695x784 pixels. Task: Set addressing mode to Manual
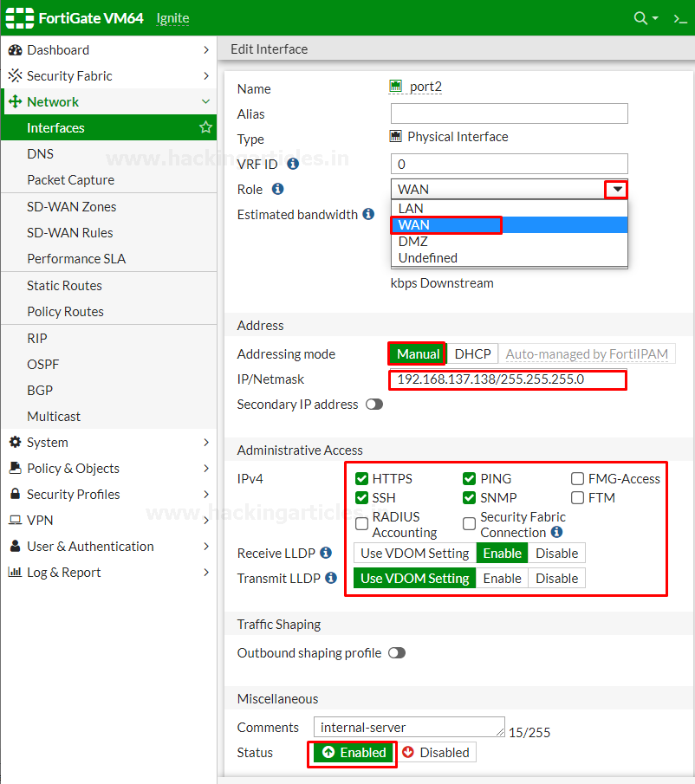418,354
